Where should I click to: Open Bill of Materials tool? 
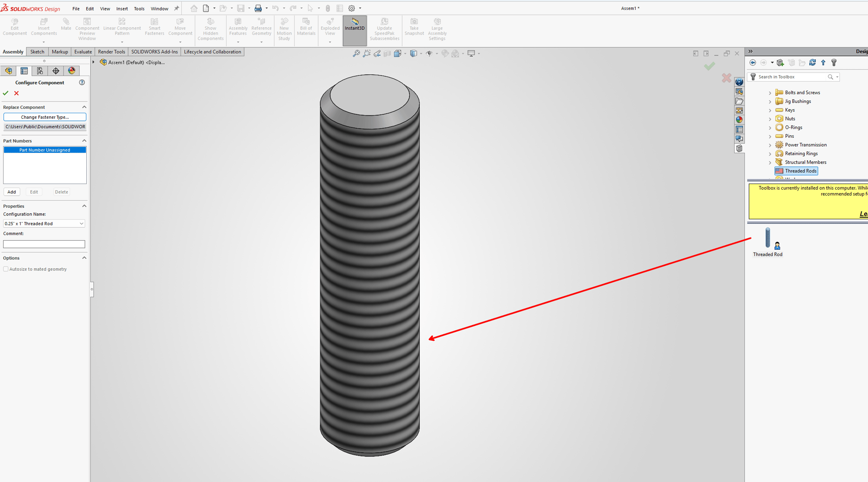point(306,27)
